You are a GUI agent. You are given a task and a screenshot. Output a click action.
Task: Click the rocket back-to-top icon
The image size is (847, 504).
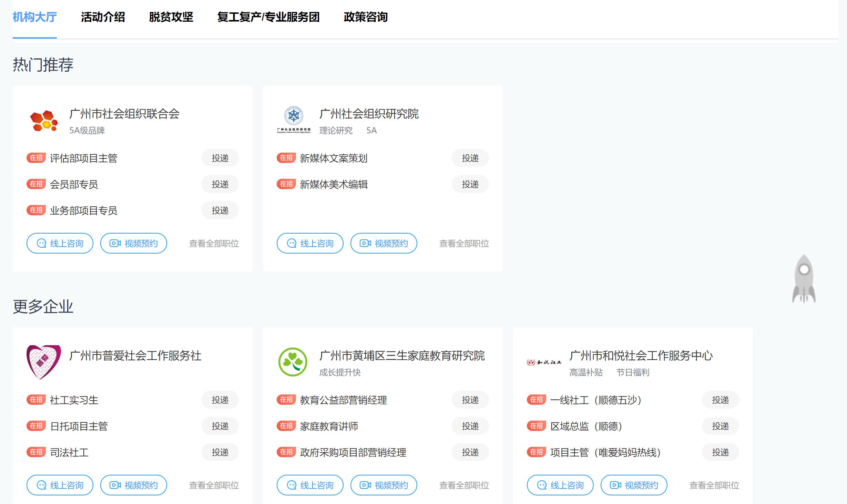click(x=804, y=279)
